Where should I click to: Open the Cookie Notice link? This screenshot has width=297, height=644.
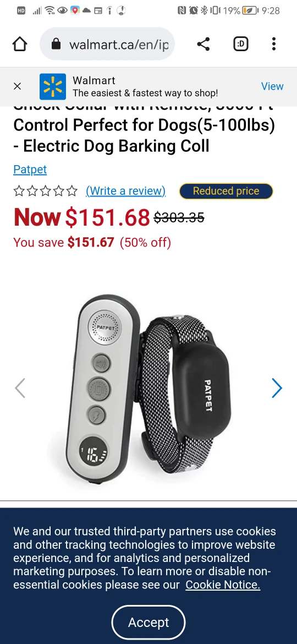pos(223,585)
